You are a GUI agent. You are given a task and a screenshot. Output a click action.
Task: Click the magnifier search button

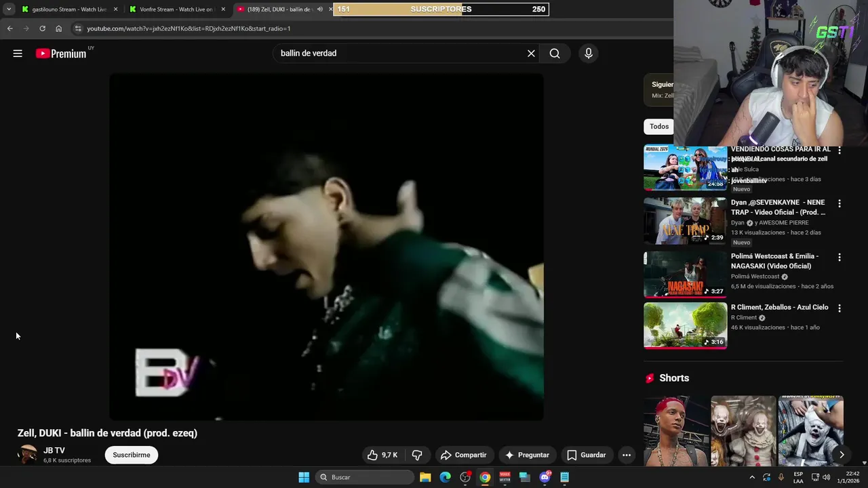(x=555, y=54)
